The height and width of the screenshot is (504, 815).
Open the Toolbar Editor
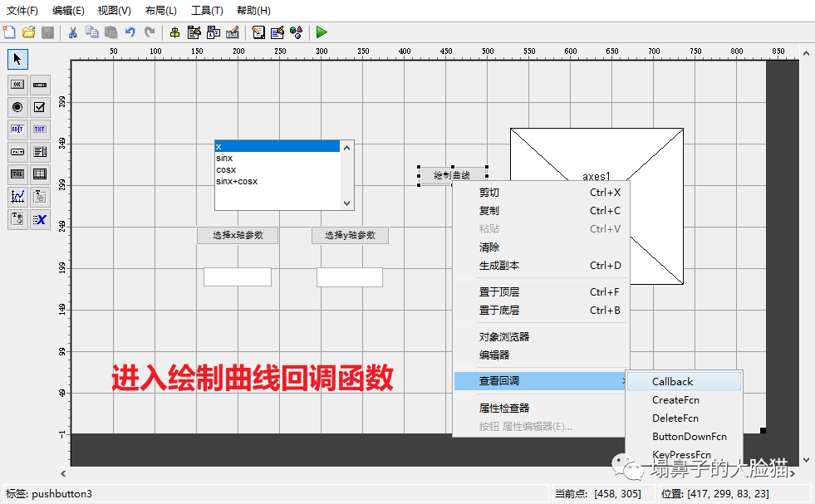pyautogui.click(x=233, y=32)
